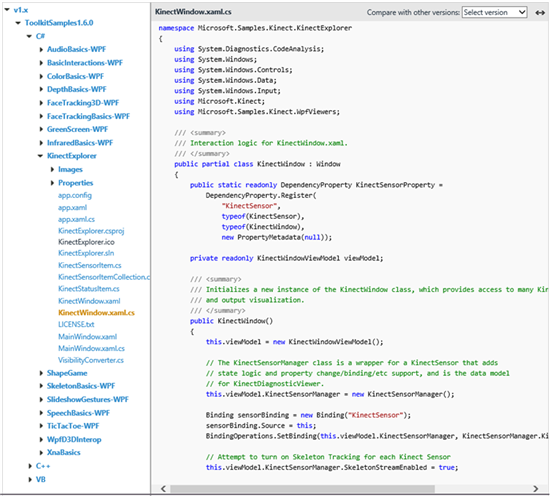Open the MainWindow.xaml file
The height and width of the screenshot is (496, 550).
click(87, 337)
